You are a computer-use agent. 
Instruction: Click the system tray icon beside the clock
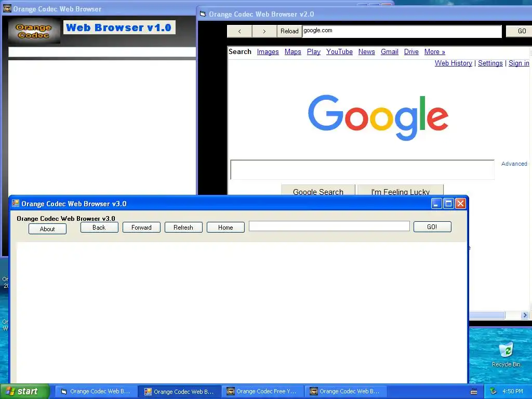click(493, 392)
